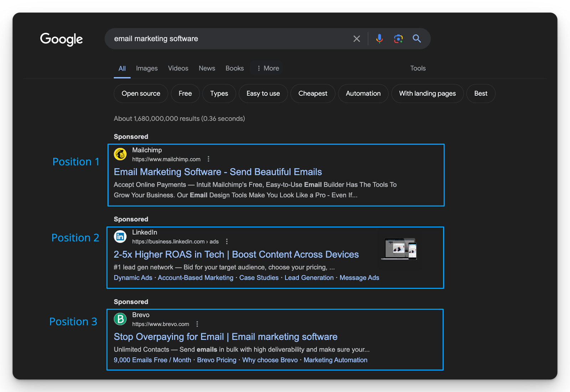
Task: Open the Brevo Pricing sitelink
Action: tap(217, 360)
